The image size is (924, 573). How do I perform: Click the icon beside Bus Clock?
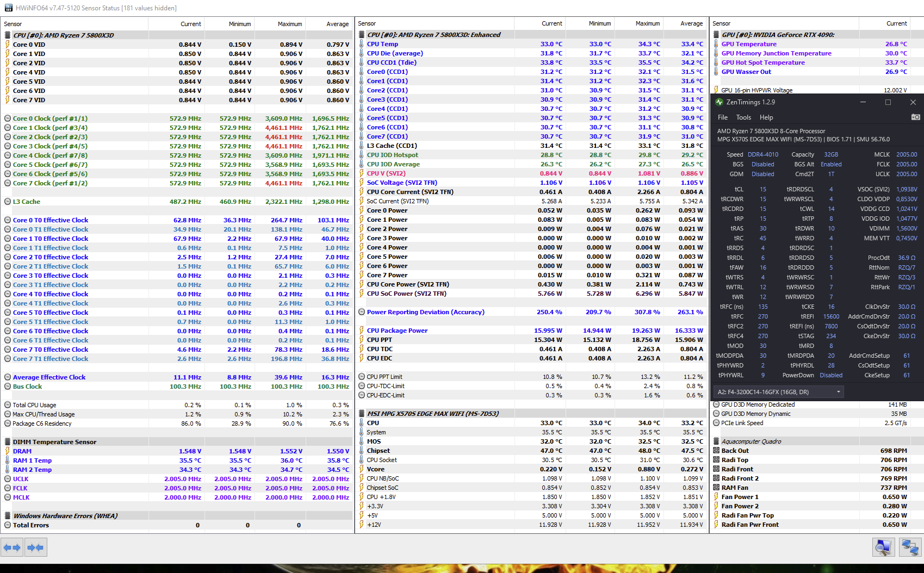point(8,387)
